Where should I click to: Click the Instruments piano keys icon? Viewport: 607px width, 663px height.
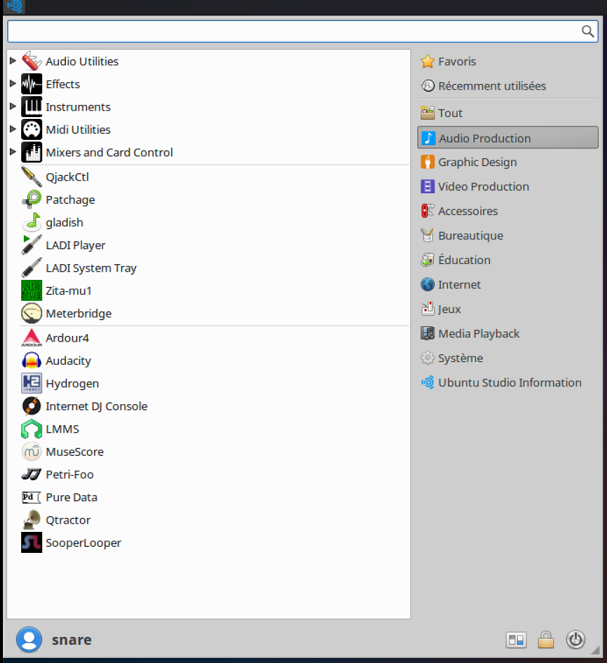[x=31, y=107]
